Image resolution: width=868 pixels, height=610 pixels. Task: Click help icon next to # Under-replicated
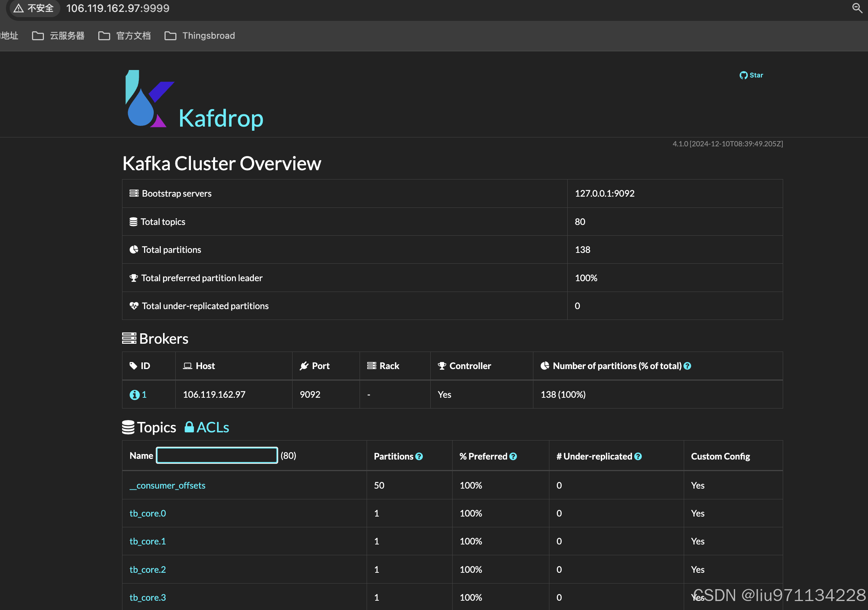pyautogui.click(x=638, y=457)
